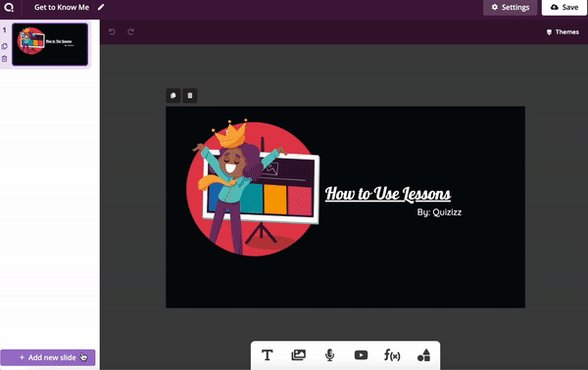The image size is (588, 370).
Task: Insert an image from the bottom toolbar
Action: click(299, 355)
